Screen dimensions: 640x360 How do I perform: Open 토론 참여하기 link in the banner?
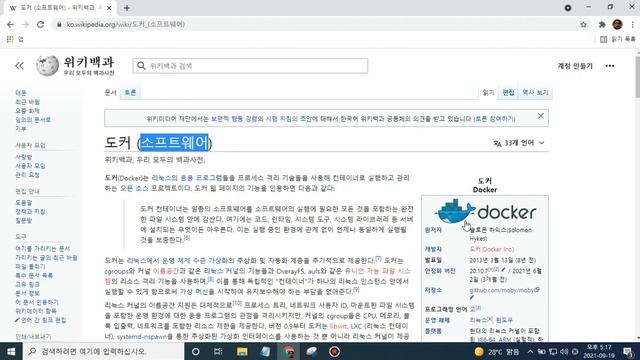tap(495, 119)
